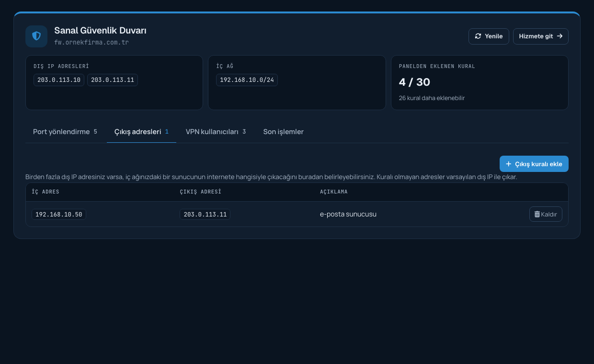Add a new rule with Çıkış kuralı ekle
The height and width of the screenshot is (364, 594).
point(534,164)
